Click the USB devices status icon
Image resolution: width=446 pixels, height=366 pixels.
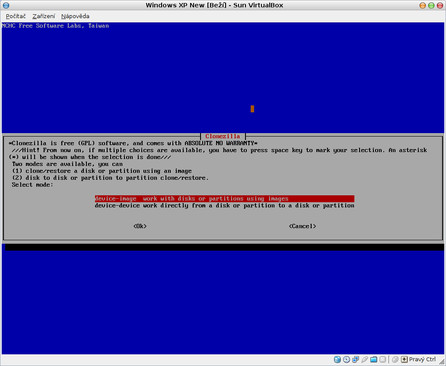364,359
